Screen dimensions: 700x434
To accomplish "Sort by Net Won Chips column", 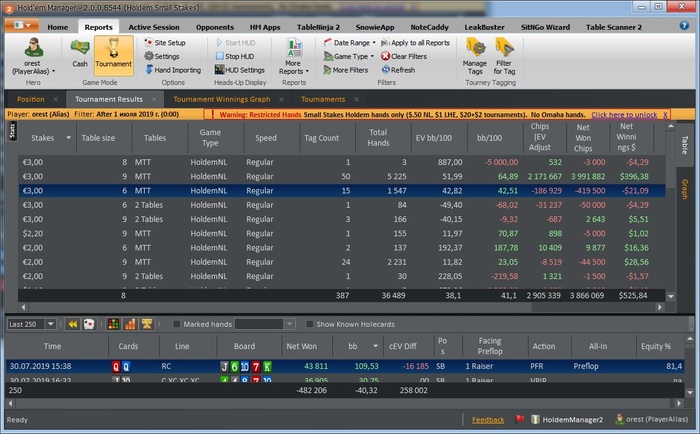I will coord(583,138).
